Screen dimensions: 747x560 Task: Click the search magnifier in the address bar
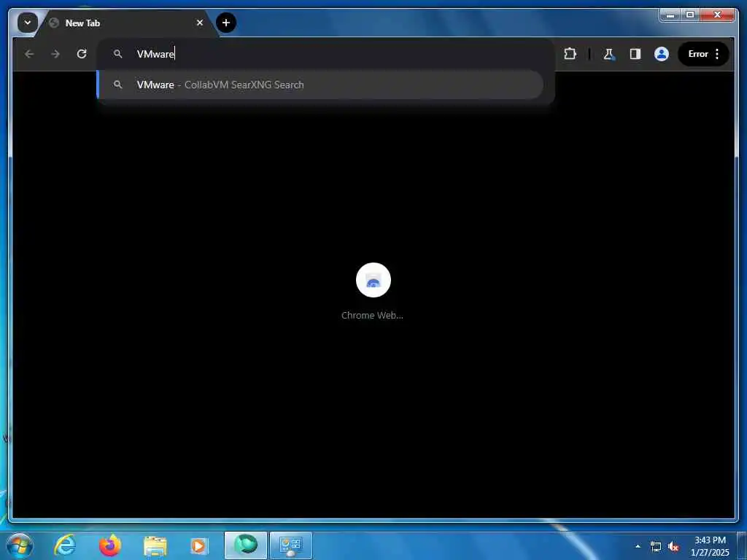coord(117,54)
